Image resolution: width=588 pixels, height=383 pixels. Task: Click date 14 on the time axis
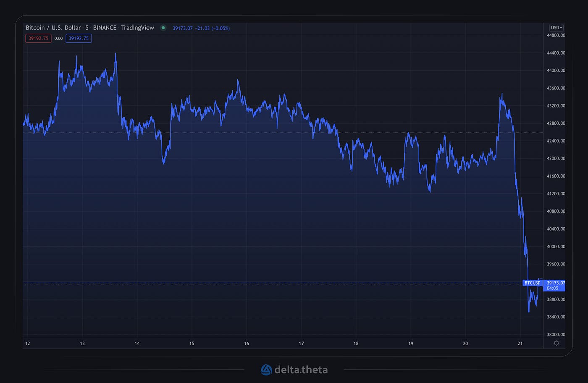137,344
